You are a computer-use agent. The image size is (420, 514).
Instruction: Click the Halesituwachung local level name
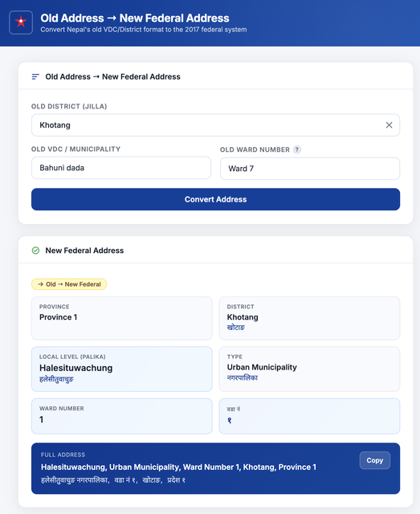click(75, 368)
